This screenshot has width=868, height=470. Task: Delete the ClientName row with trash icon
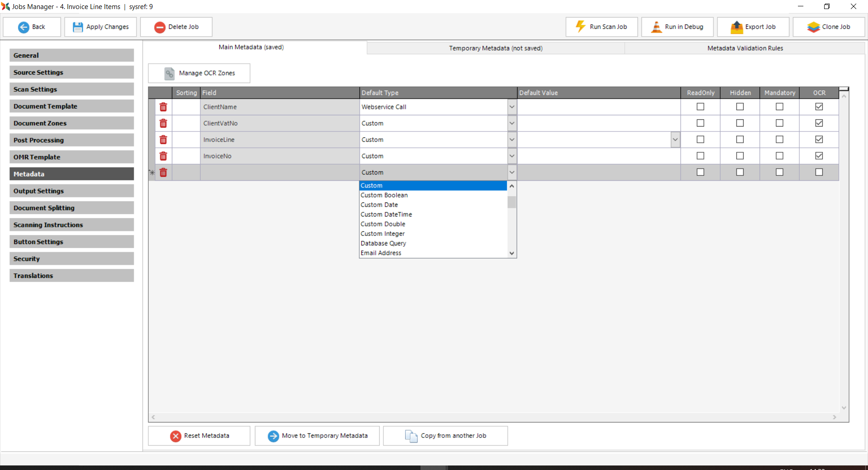[163, 107]
